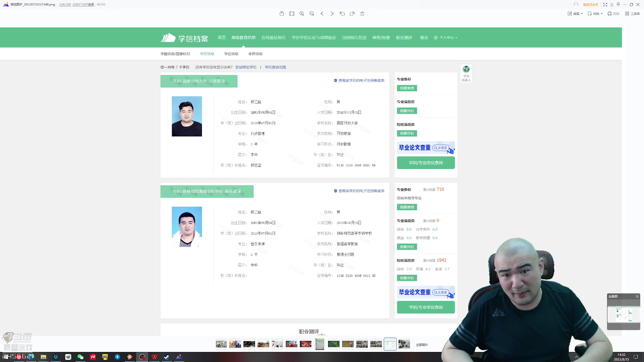Click 登录领会员 login link
The height and width of the screenshot is (362, 644).
pos(590,4)
